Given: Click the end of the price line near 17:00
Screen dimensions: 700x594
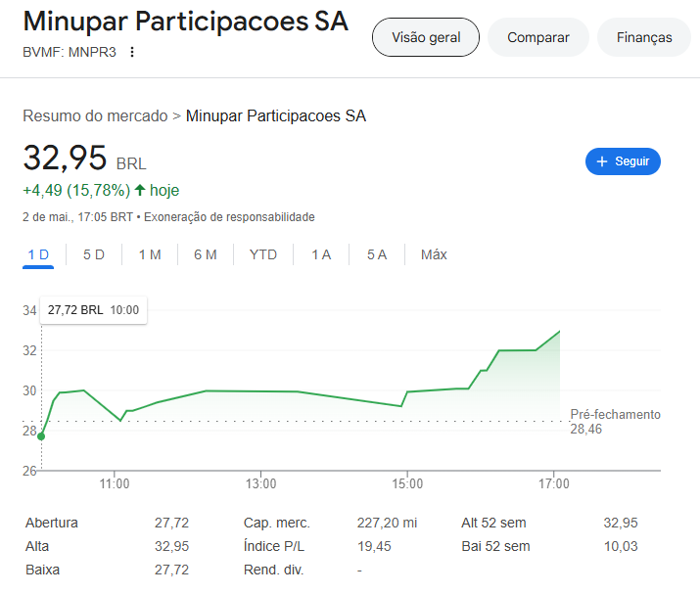Looking at the screenshot, I should 559,332.
